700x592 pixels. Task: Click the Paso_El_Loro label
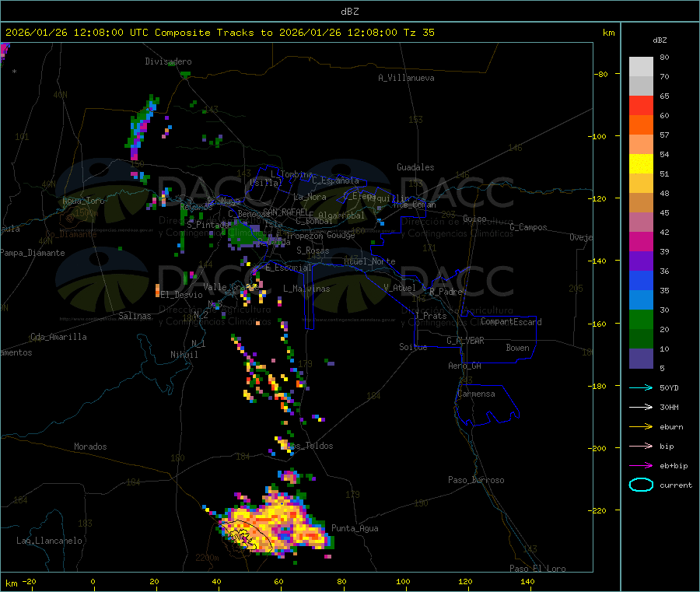(538, 569)
